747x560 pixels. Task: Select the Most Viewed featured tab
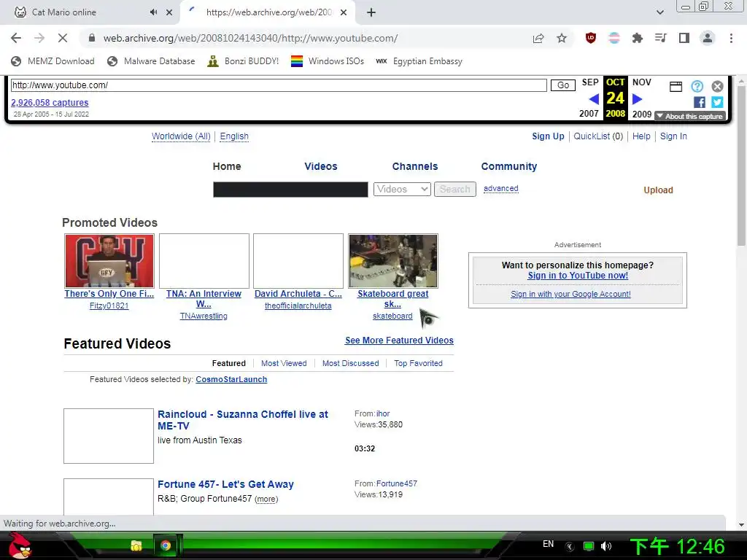(284, 363)
